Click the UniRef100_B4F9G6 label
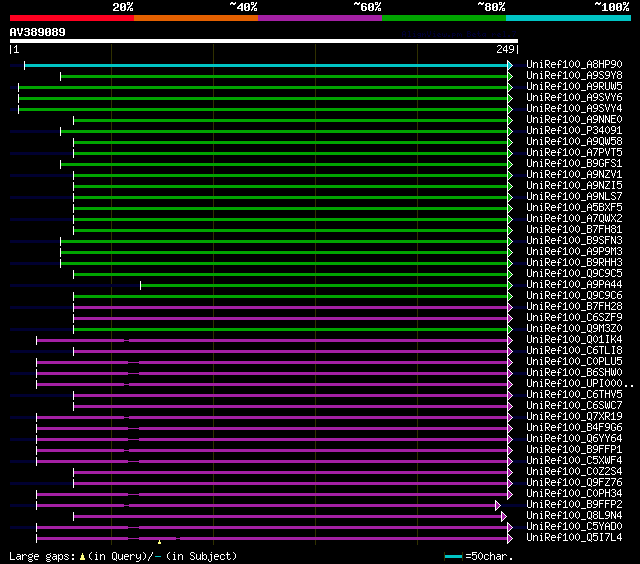This screenshot has height=564, width=640. (x=574, y=428)
